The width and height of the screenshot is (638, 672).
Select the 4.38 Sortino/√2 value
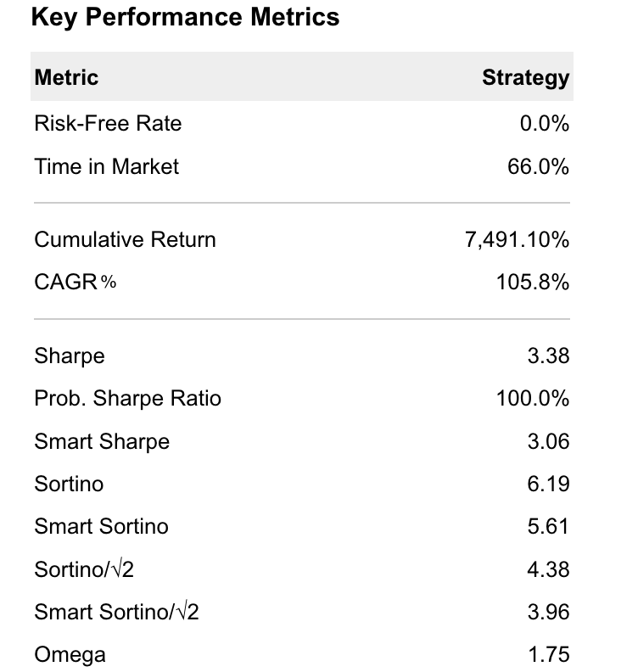click(548, 568)
